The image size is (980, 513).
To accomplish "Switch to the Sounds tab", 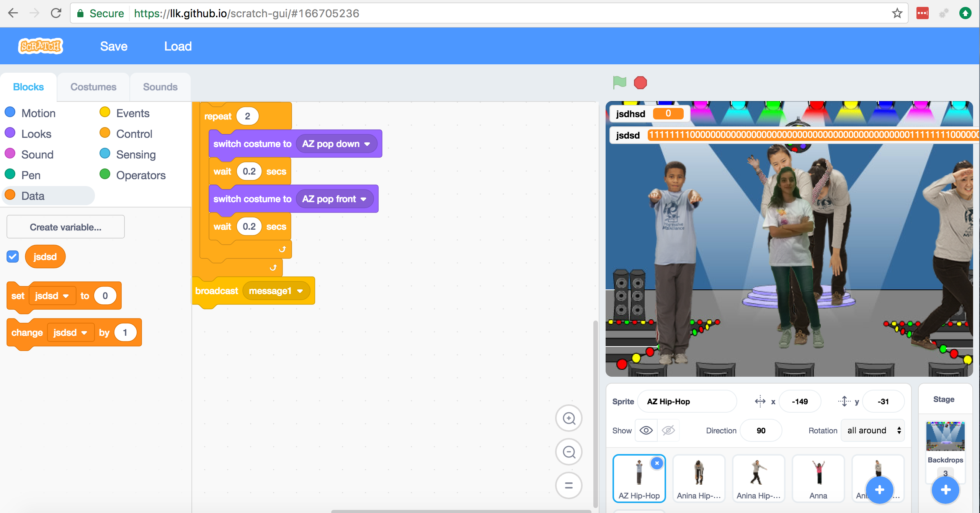I will (160, 87).
